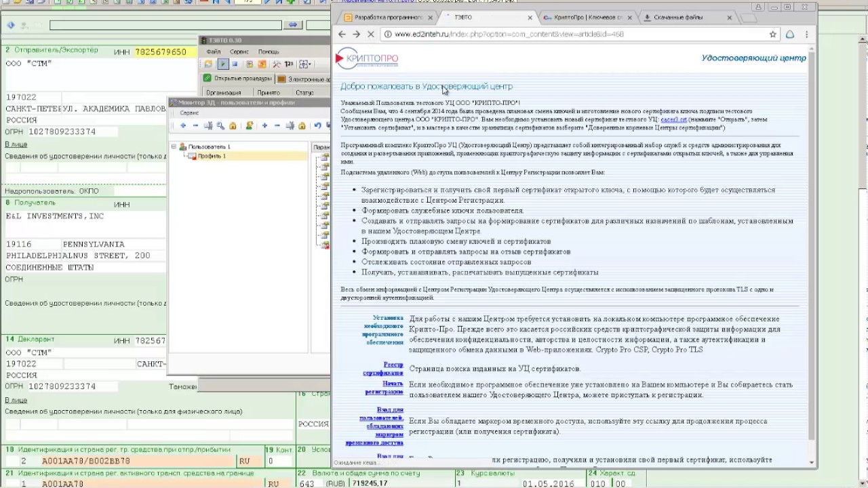Open the Файл menu in ТЭВТО
This screenshot has width=868, height=488.
213,52
